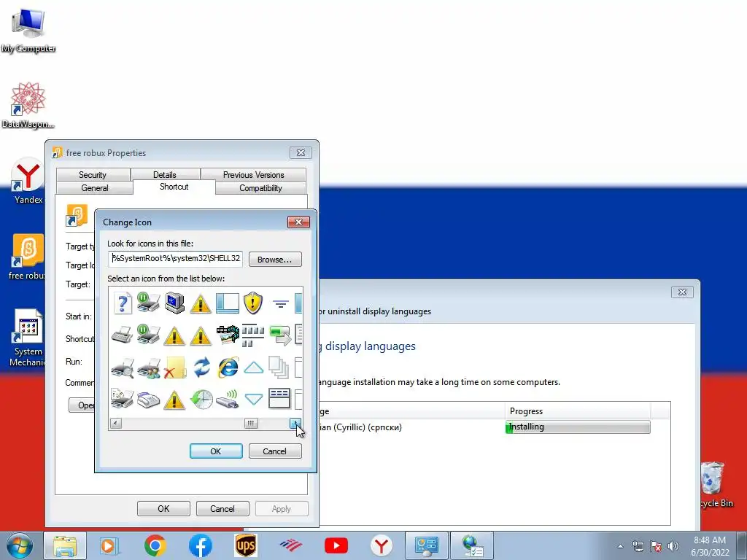Screen dimensions: 747x560
Task: Select the printer with checklist document icon
Action: [x=123, y=399]
